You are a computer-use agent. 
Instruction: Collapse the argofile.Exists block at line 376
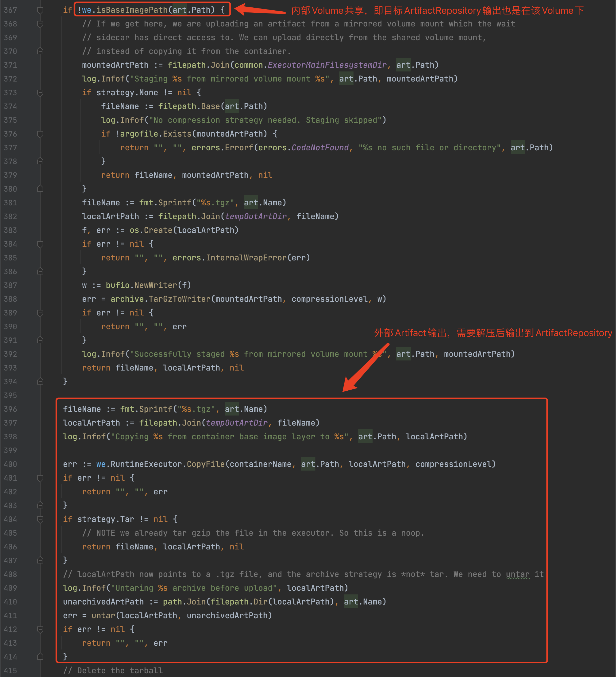point(40,134)
